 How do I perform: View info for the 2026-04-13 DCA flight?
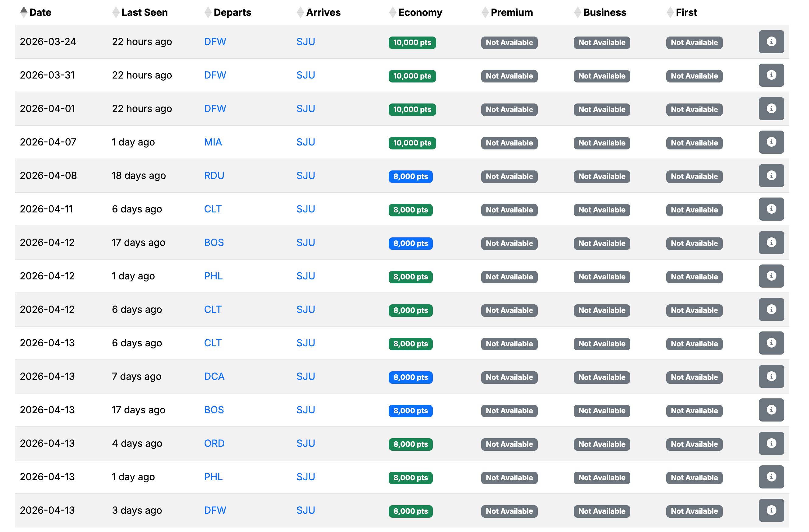tap(771, 376)
